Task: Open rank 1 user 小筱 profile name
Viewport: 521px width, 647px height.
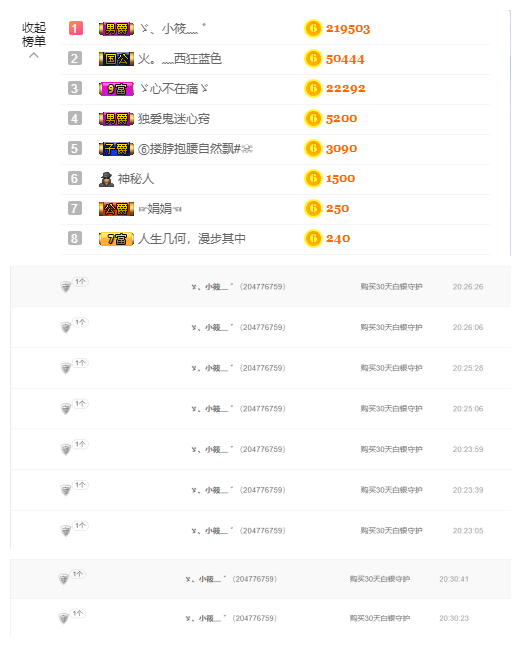Action: tap(172, 28)
